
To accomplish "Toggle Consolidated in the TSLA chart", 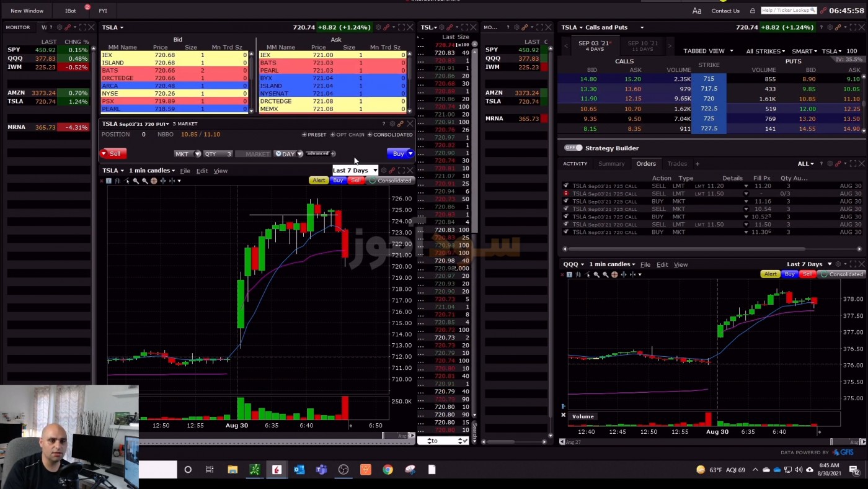I will 391,181.
